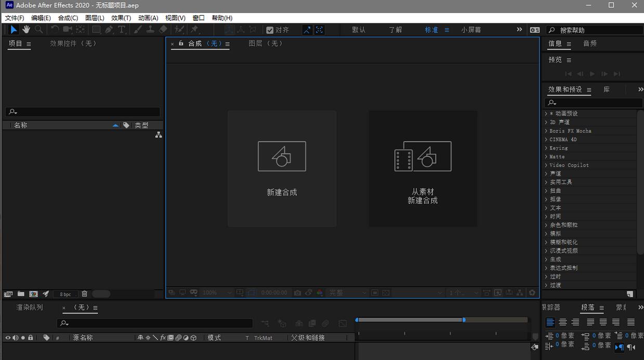Expand the 动画预设 effects category

(x=546, y=113)
